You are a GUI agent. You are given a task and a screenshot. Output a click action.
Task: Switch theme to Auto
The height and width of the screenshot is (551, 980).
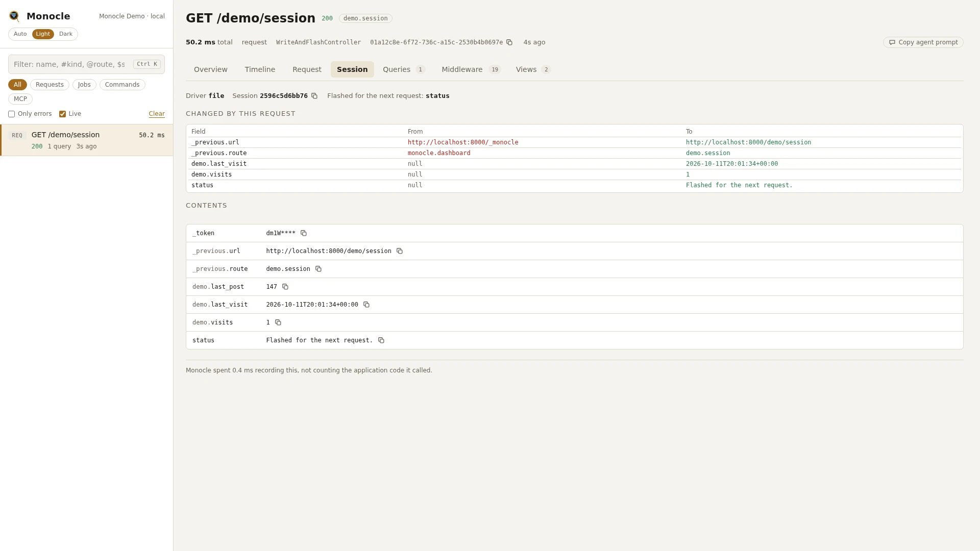[20, 34]
